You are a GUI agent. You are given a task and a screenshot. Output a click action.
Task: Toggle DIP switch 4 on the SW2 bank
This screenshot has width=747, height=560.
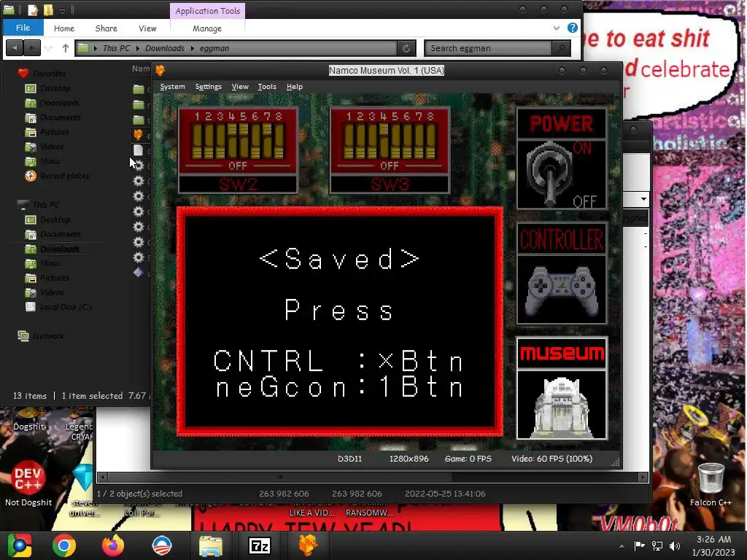(x=232, y=141)
